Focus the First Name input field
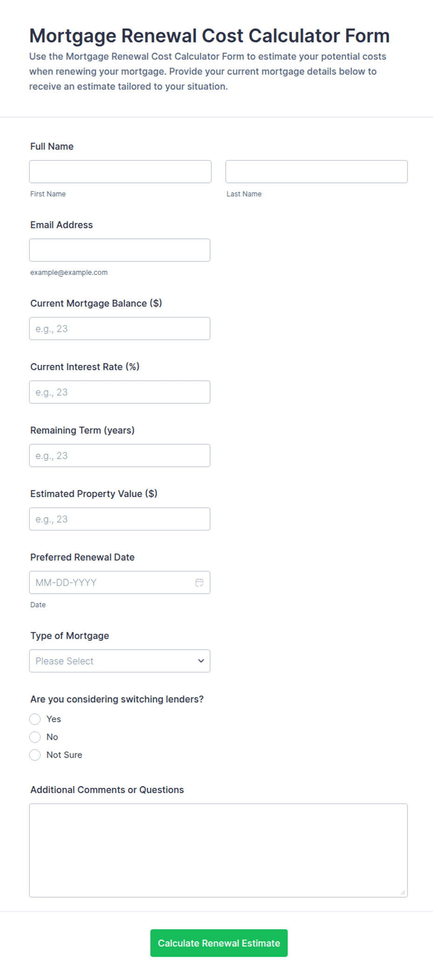The width and height of the screenshot is (433, 980). point(120,172)
